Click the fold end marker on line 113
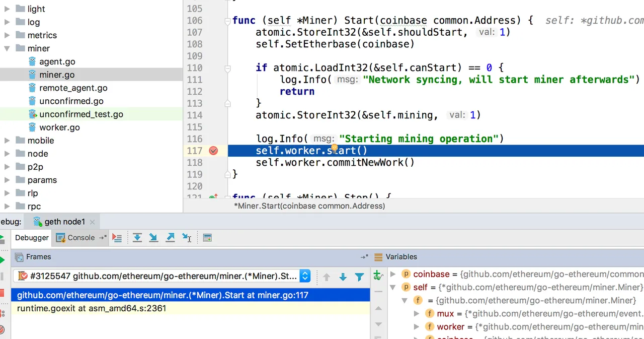This screenshot has height=339, width=644. click(227, 103)
